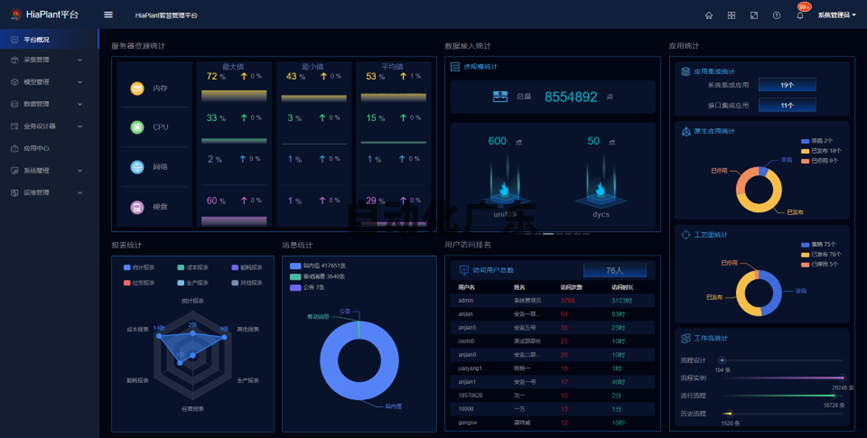Screen dimensions: 867x438
Task: Open 模型管理 sidebar menu
Action: pyautogui.click(x=49, y=82)
